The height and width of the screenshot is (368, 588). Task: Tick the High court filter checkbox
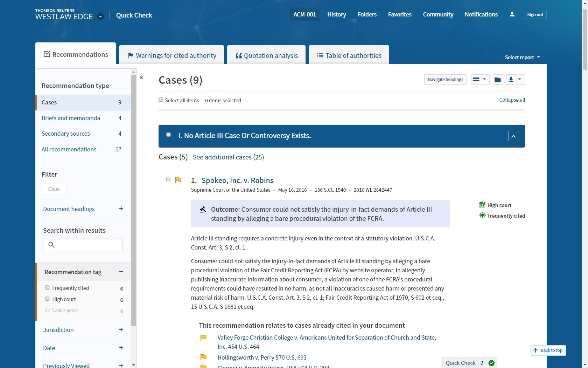tap(47, 299)
